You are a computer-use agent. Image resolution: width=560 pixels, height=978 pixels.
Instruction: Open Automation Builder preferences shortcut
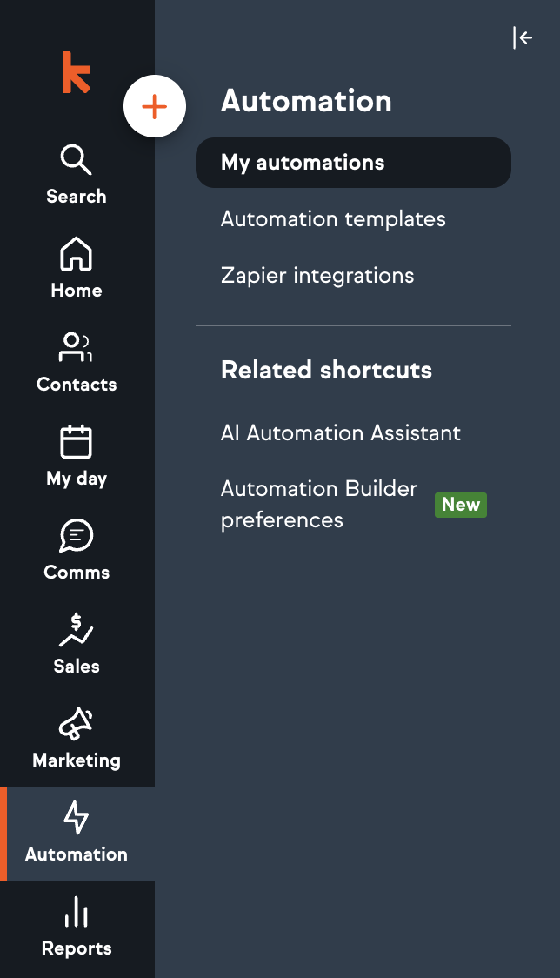(319, 505)
